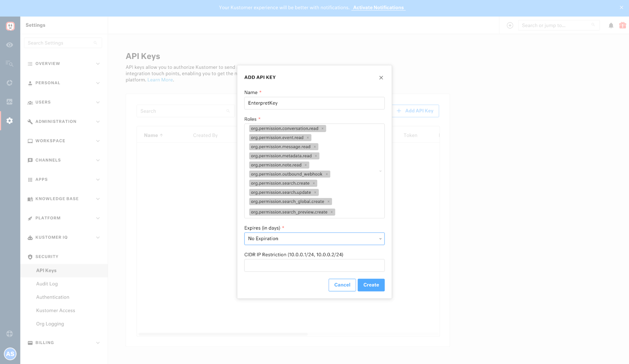Select Authentication in Security menu
This screenshot has height=364, width=629.
click(x=53, y=297)
